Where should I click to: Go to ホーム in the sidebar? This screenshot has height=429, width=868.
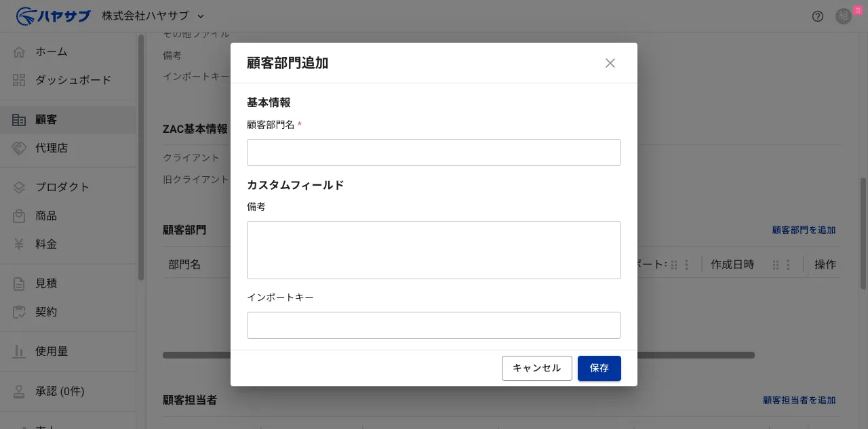(68, 52)
